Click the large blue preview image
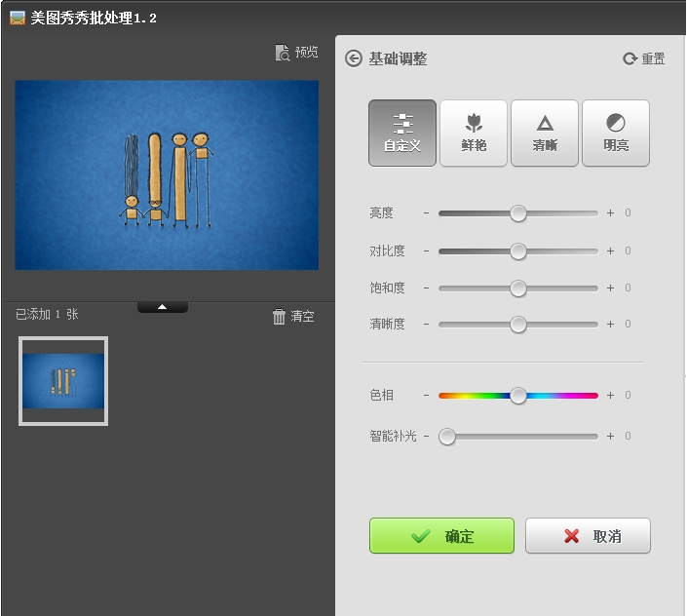 pyautogui.click(x=167, y=174)
